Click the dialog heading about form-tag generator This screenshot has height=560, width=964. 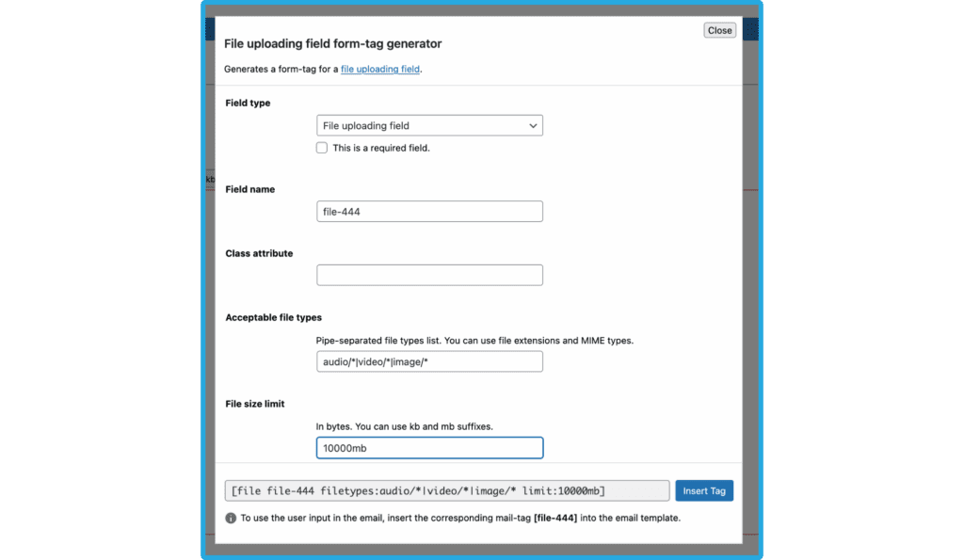pos(332,43)
